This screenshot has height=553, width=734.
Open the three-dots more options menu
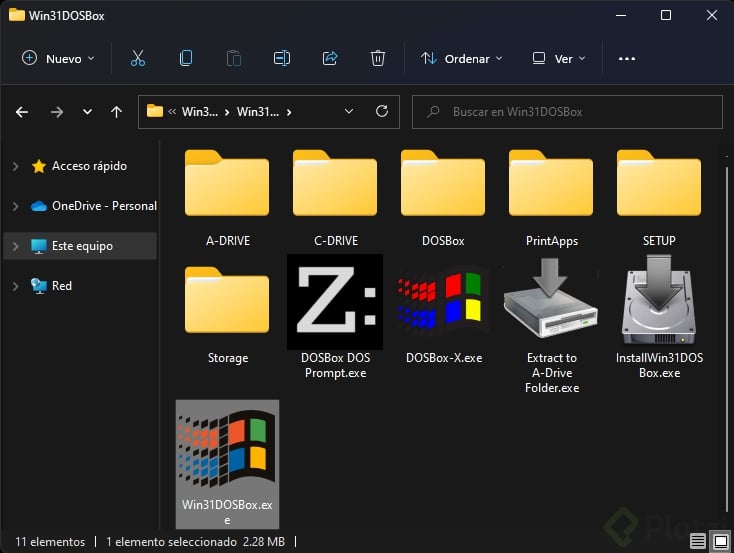(627, 59)
